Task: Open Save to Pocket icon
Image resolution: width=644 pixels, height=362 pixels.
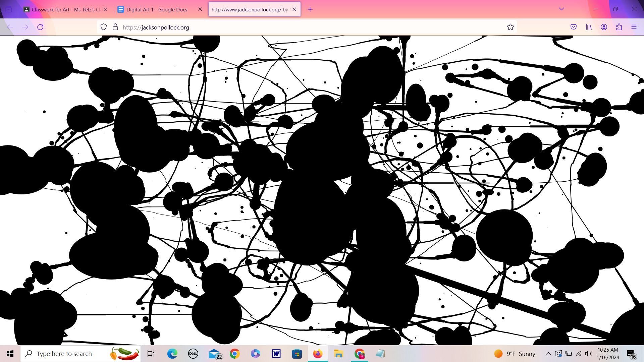Action: pos(574,27)
